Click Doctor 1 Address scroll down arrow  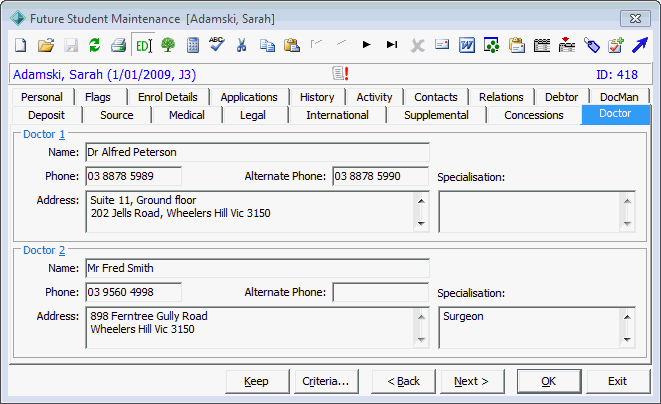coord(421,224)
